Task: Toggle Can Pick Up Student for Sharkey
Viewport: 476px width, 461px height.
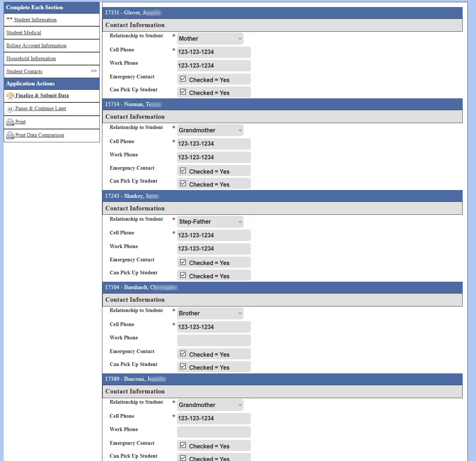Action: pyautogui.click(x=183, y=275)
